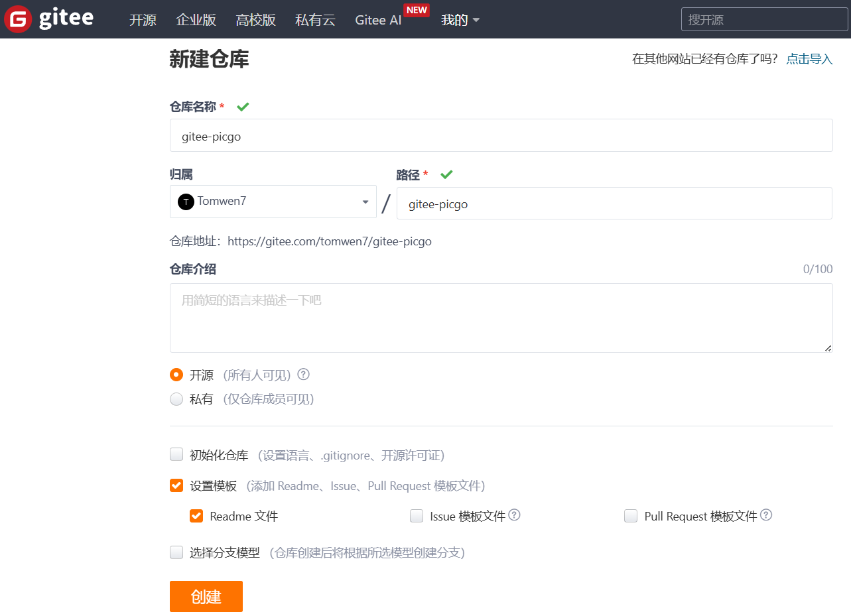Click the 点击导入 import link
Viewport: 851px width, 616px height.
[x=809, y=58]
